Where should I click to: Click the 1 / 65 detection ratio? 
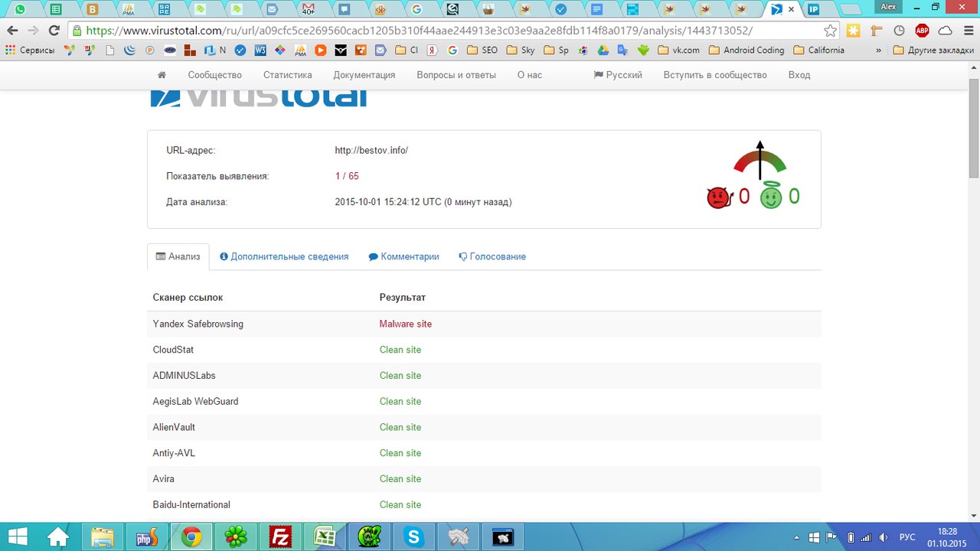[347, 176]
